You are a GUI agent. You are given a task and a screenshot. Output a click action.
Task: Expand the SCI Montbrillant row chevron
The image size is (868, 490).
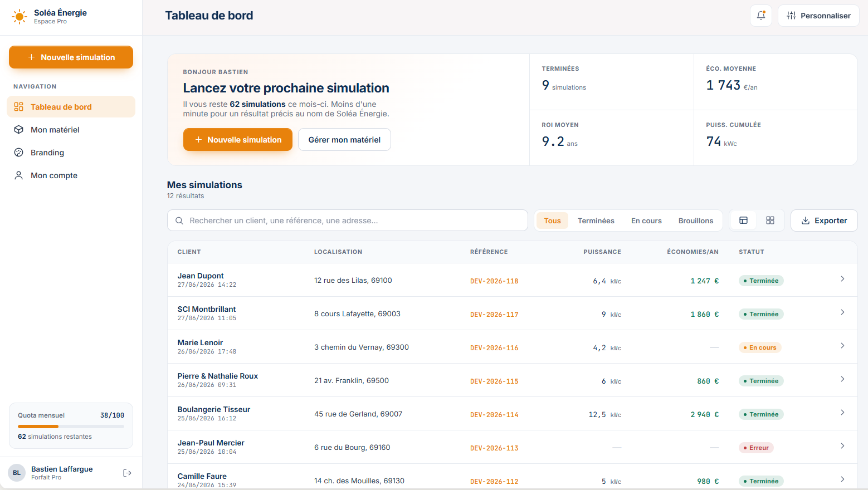842,312
